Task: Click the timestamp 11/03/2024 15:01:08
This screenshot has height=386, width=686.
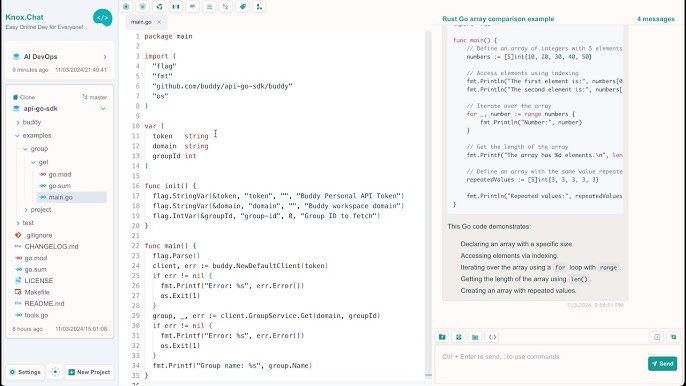Action: point(81,329)
